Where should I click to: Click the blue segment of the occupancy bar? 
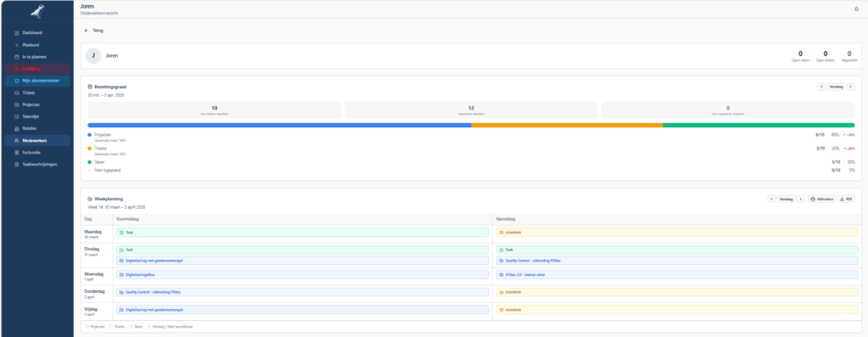pyautogui.click(x=280, y=126)
